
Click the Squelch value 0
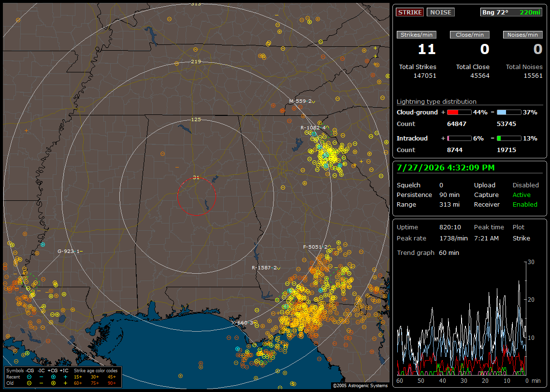click(441, 185)
